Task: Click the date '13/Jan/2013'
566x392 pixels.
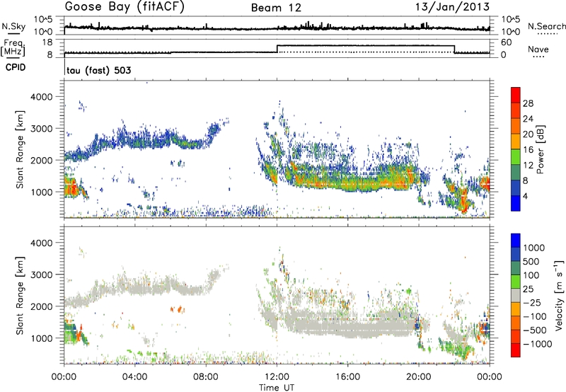Action: (x=452, y=7)
